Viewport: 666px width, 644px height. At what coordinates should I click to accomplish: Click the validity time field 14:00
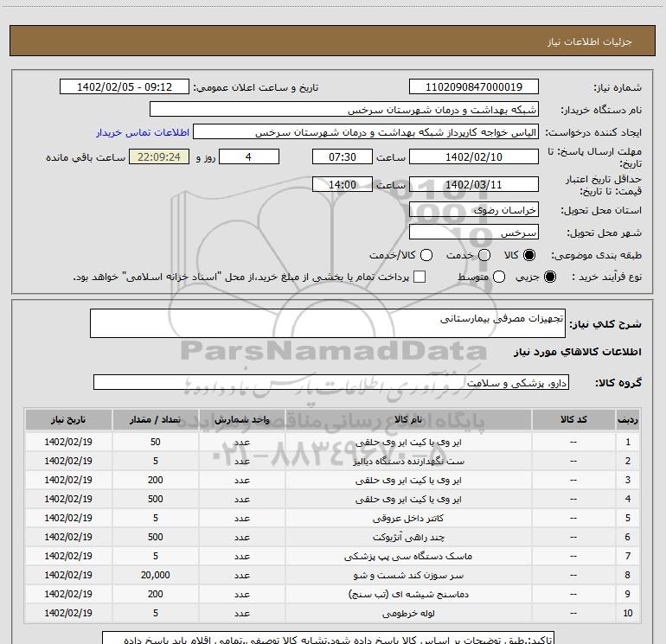point(343,184)
